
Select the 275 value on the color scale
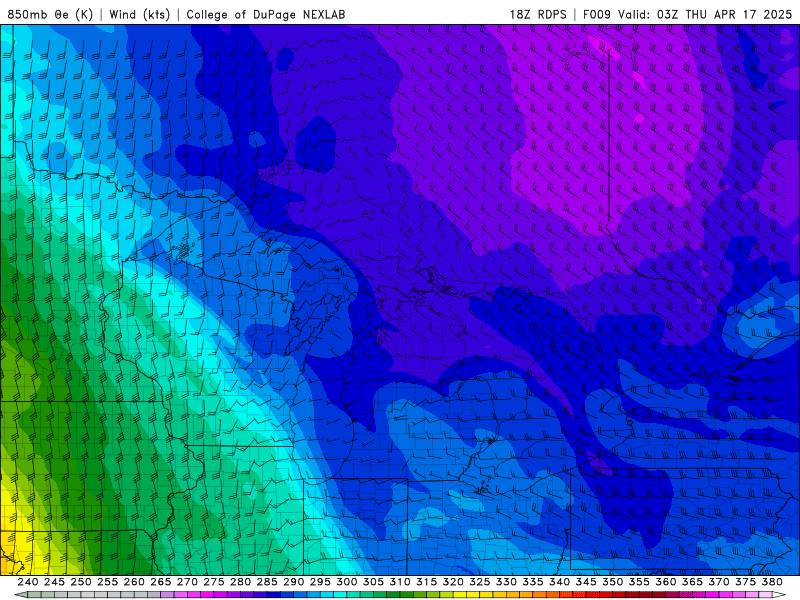pyautogui.click(x=214, y=582)
